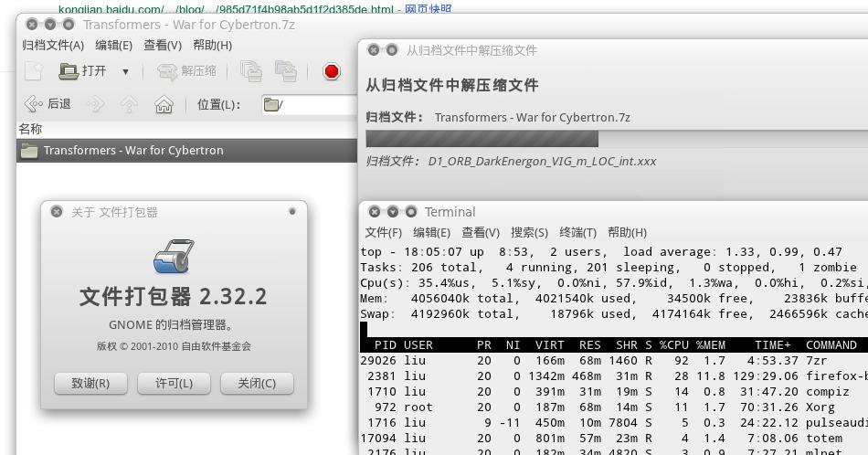Click the go up one level icon
The image size is (868, 455).
point(129,104)
